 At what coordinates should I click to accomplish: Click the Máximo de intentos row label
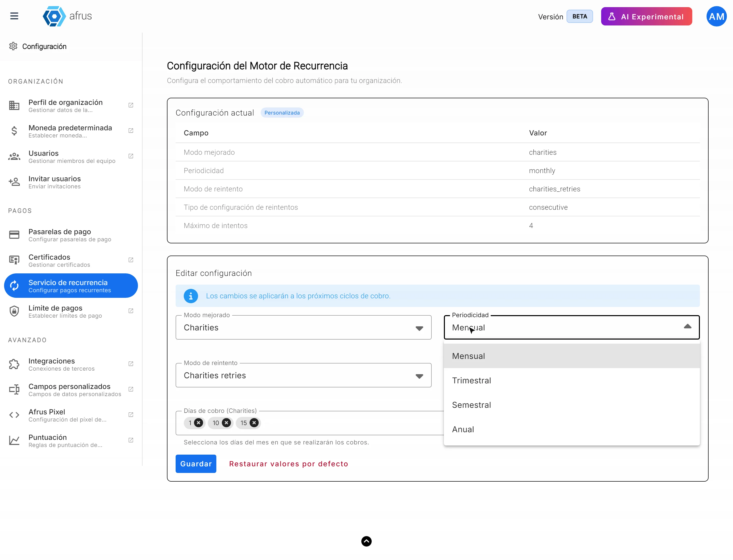[x=215, y=226]
